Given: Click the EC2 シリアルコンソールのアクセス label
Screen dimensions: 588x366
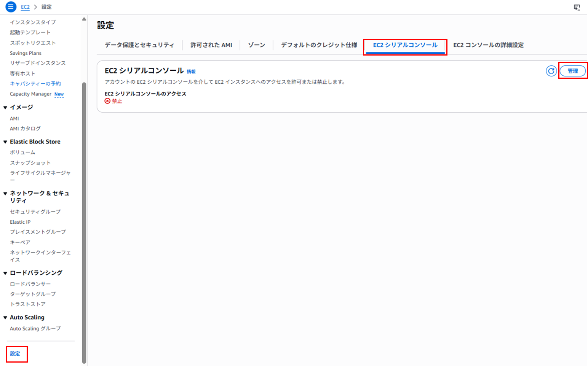Looking at the screenshot, I should coord(145,94).
